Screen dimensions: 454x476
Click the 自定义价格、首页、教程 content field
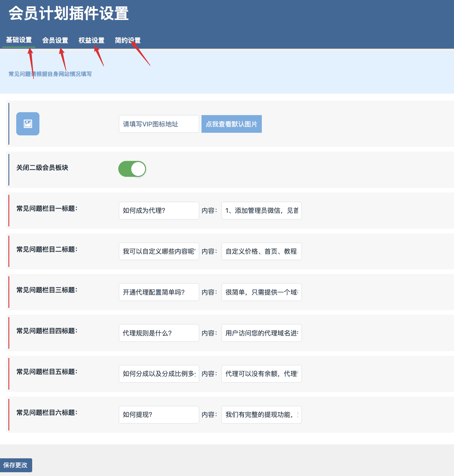click(261, 251)
